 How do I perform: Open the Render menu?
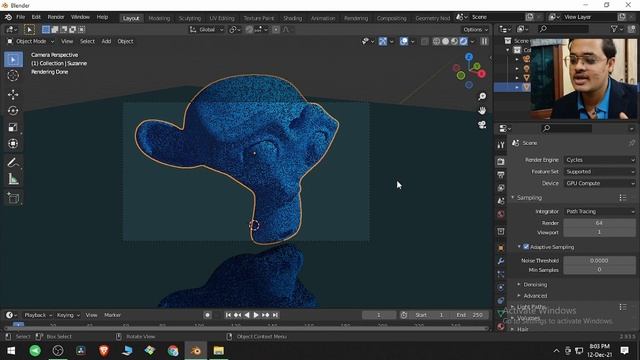tap(56, 17)
